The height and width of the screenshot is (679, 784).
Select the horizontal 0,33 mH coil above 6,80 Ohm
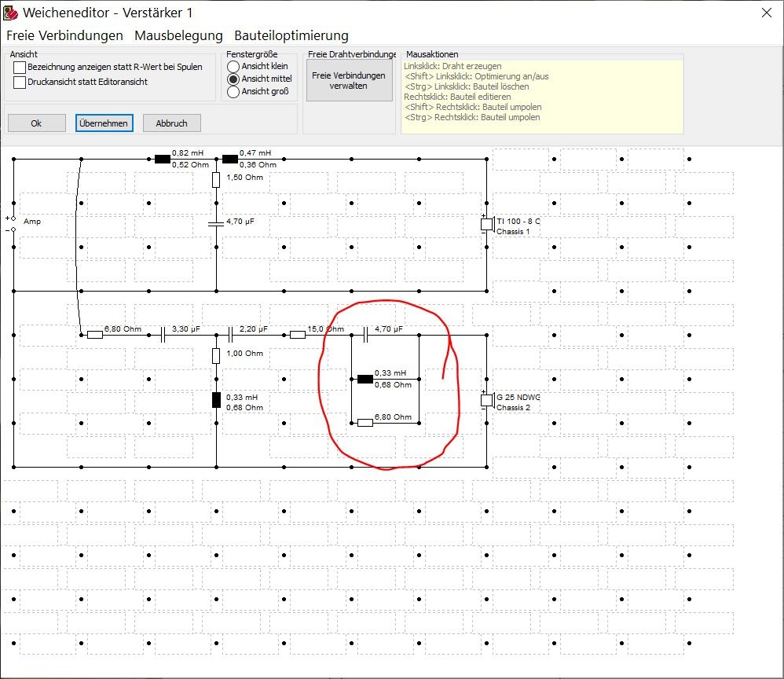pyautogui.click(x=365, y=380)
